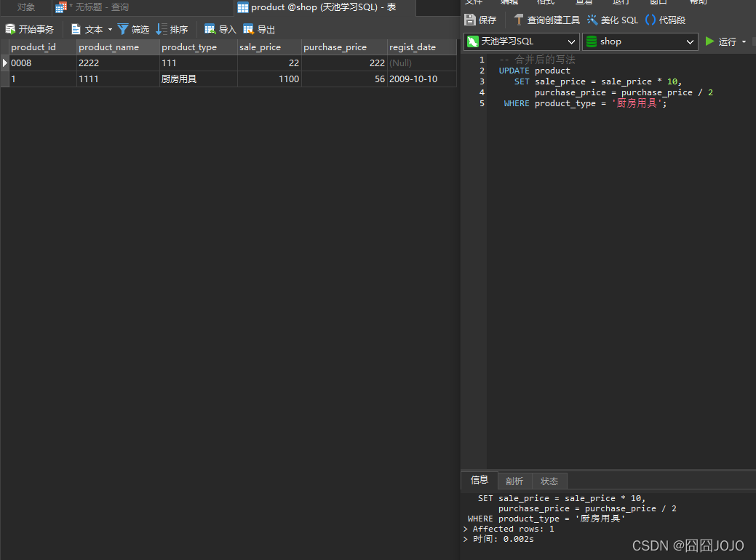
Task: Select the sale_price cell 22
Action: [x=269, y=63]
